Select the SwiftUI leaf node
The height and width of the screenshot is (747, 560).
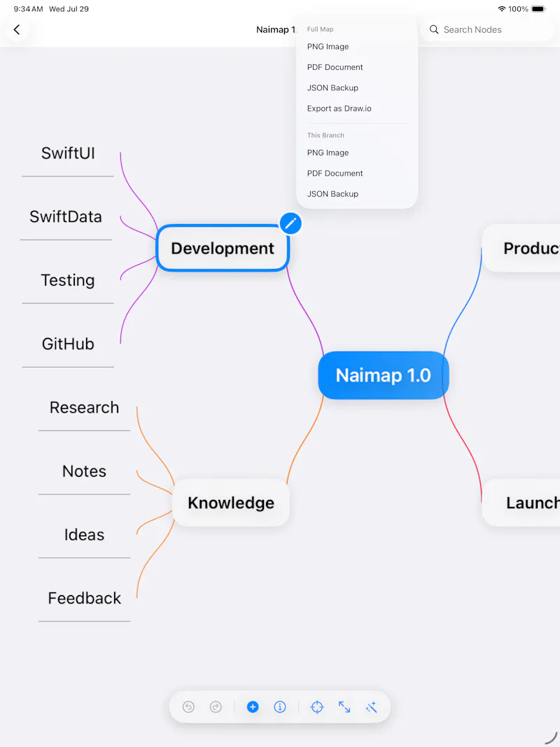[68, 153]
